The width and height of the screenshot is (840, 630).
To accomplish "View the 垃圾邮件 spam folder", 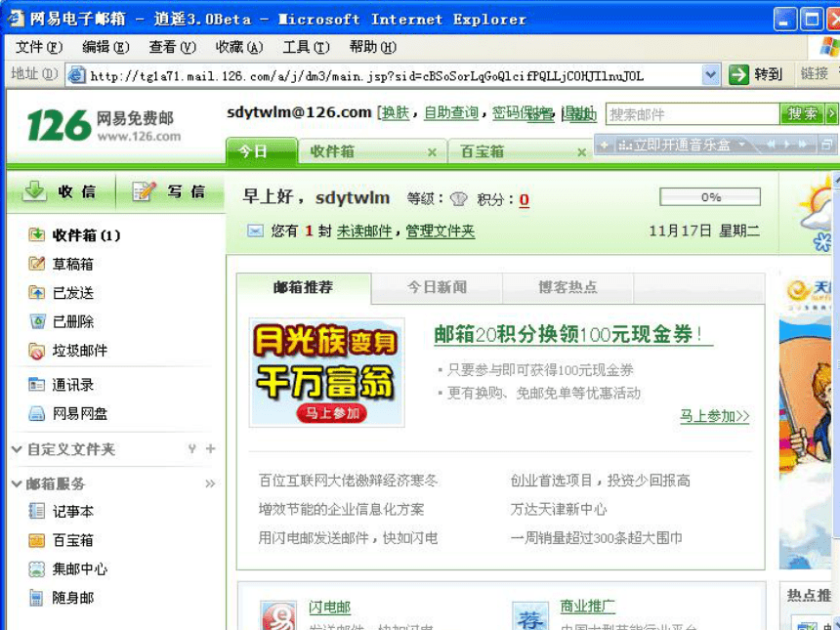I will pos(68,351).
